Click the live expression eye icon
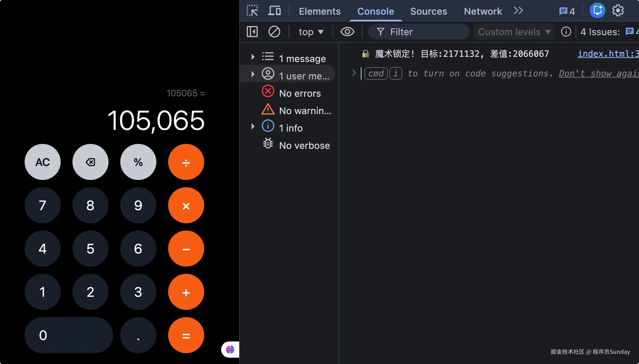 click(x=347, y=32)
